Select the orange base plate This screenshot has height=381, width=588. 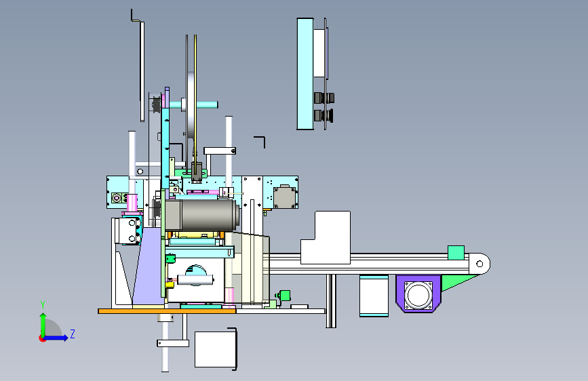click(x=167, y=311)
